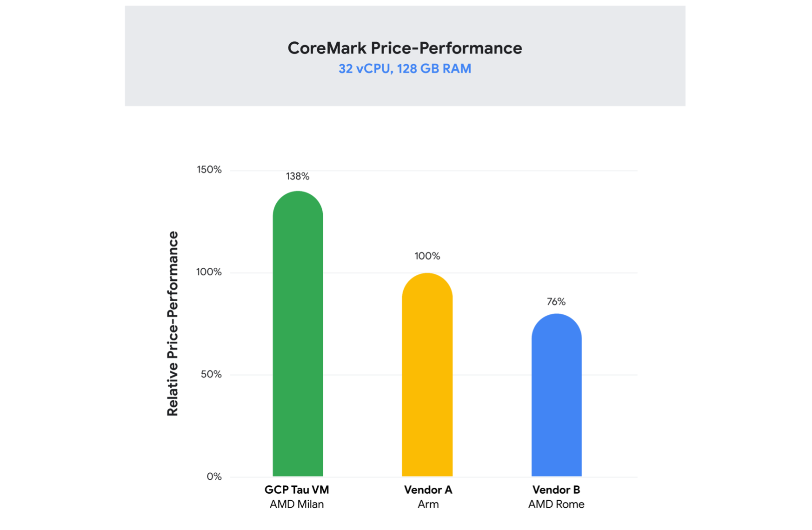Click the 150% y-axis tick label
This screenshot has height=530, width=812.
click(x=209, y=170)
